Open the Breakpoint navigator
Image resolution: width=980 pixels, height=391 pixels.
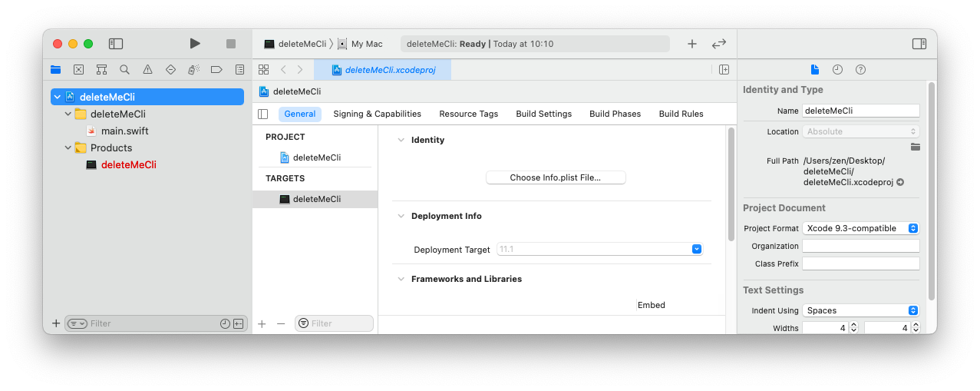point(216,69)
